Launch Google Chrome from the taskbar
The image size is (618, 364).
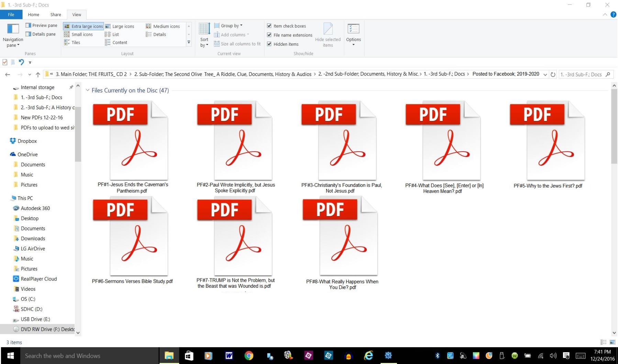click(249, 356)
